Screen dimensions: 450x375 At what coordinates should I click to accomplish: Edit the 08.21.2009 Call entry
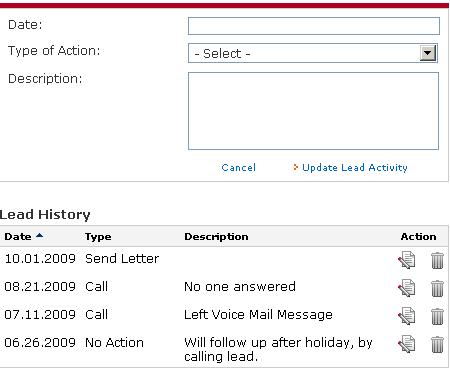pyautogui.click(x=407, y=288)
